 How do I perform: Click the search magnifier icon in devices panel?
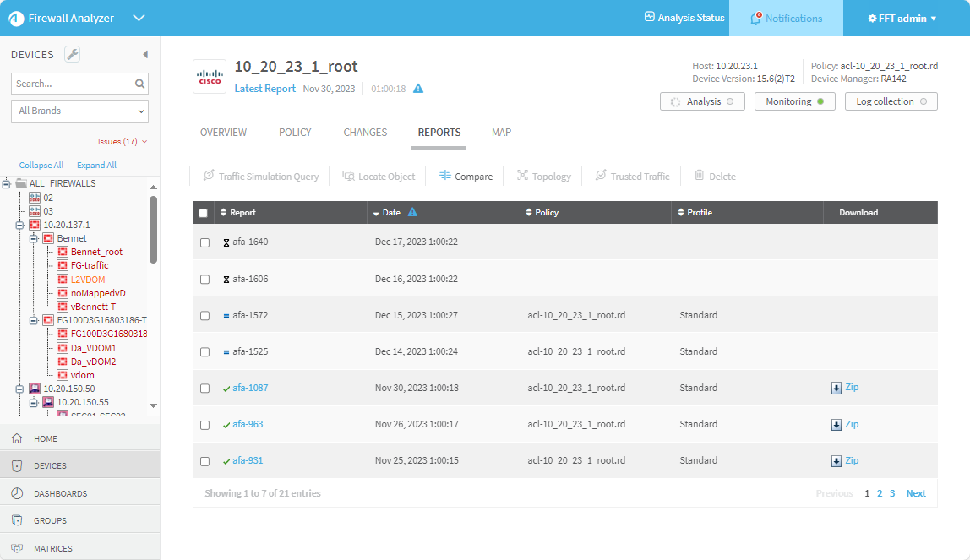(x=140, y=84)
